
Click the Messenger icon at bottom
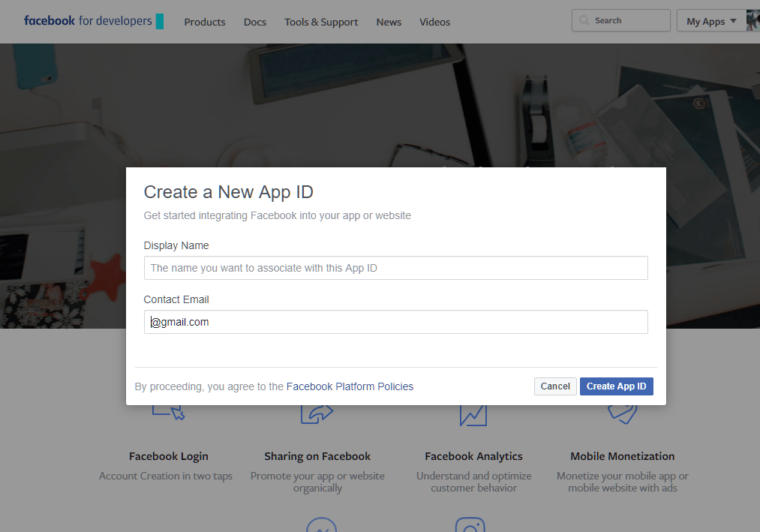[321, 524]
